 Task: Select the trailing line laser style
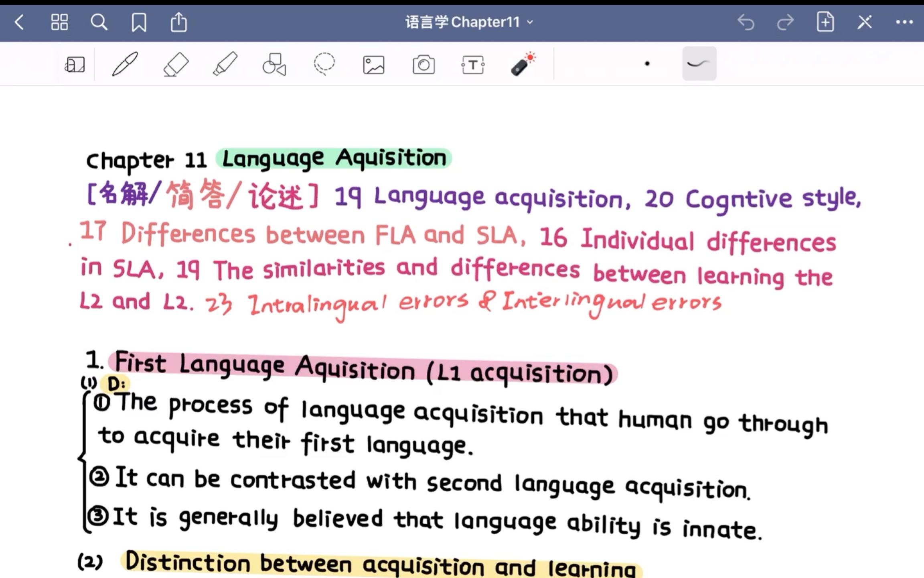point(699,63)
